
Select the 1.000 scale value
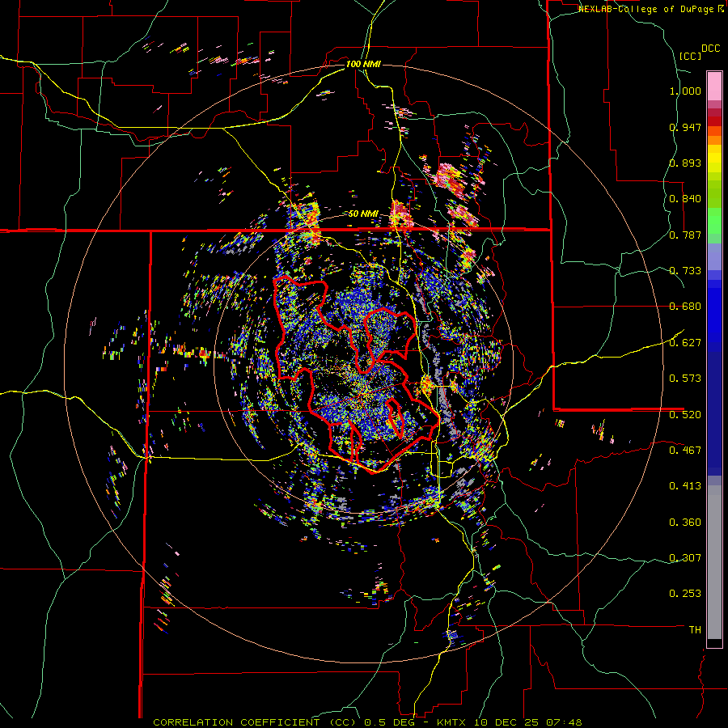point(685,91)
